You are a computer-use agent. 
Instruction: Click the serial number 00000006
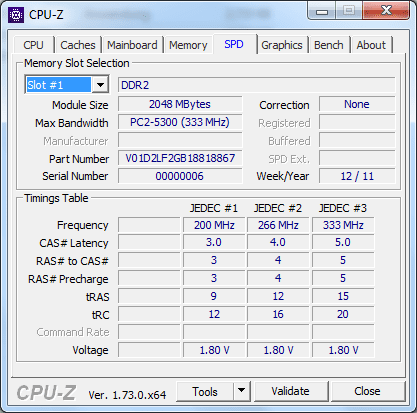(180, 176)
